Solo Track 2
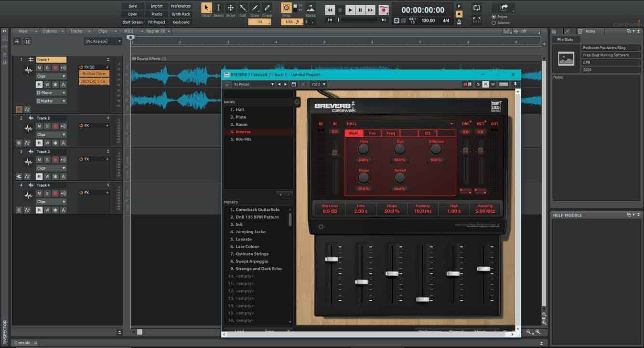The image size is (644, 348). click(47, 126)
